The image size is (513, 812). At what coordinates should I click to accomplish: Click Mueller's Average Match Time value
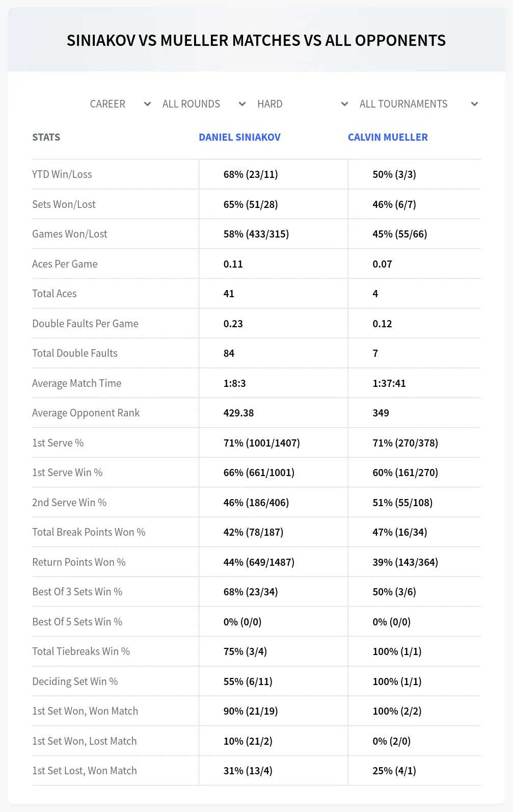(389, 383)
